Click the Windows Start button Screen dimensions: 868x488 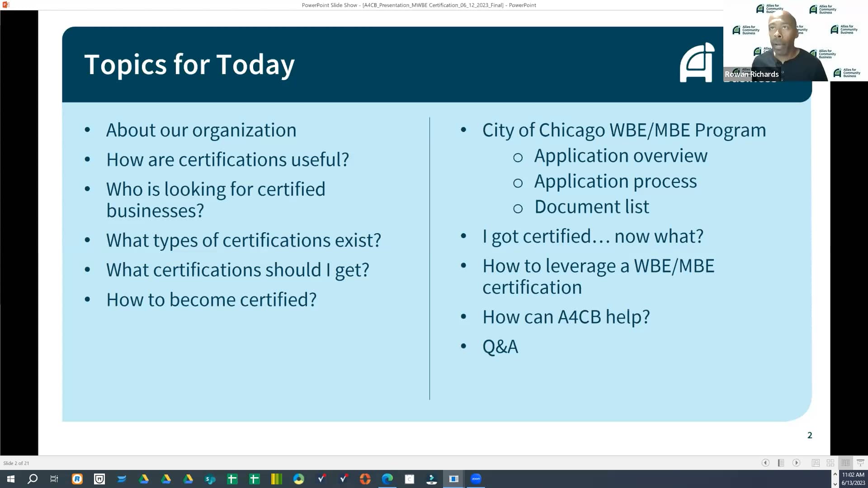(10, 479)
